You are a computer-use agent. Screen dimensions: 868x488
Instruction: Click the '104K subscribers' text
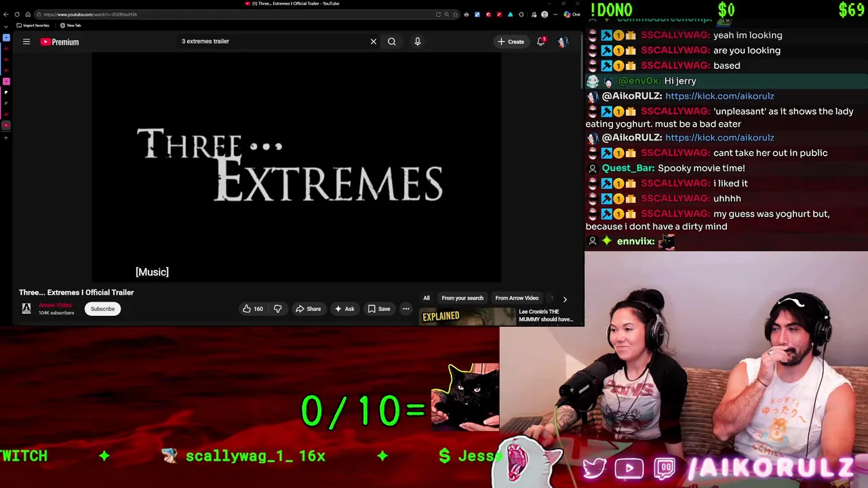click(56, 313)
